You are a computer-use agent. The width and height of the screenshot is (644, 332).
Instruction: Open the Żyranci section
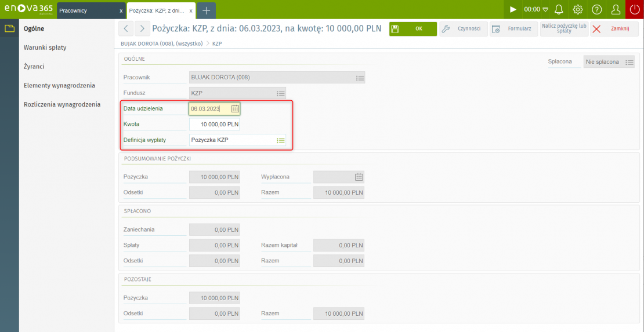tap(34, 67)
